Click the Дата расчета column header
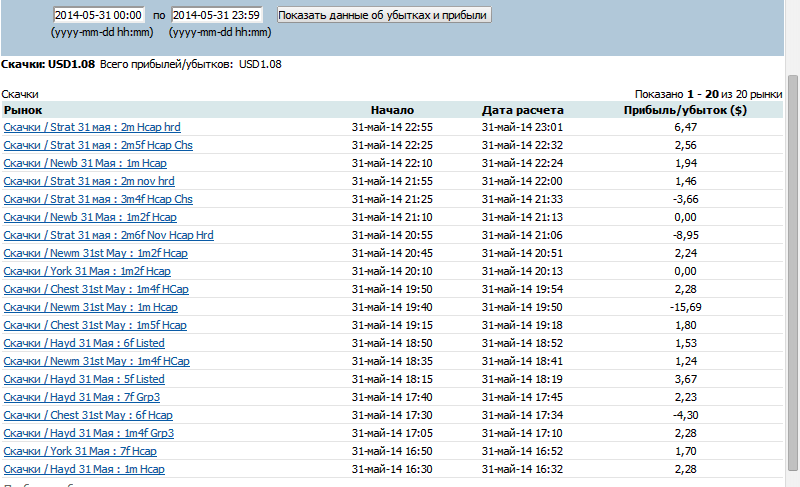 (x=522, y=110)
